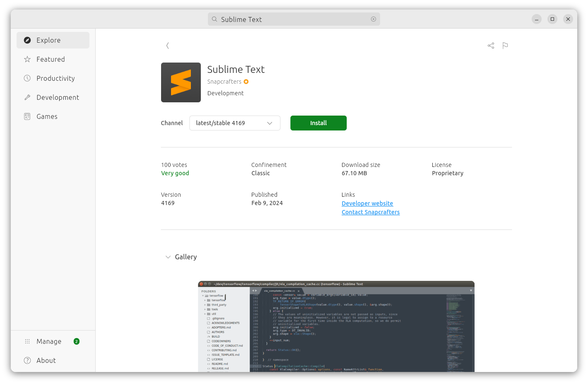The width and height of the screenshot is (588, 384).
Task: Open the Sublime Text gallery screenshot
Action: click(336, 326)
